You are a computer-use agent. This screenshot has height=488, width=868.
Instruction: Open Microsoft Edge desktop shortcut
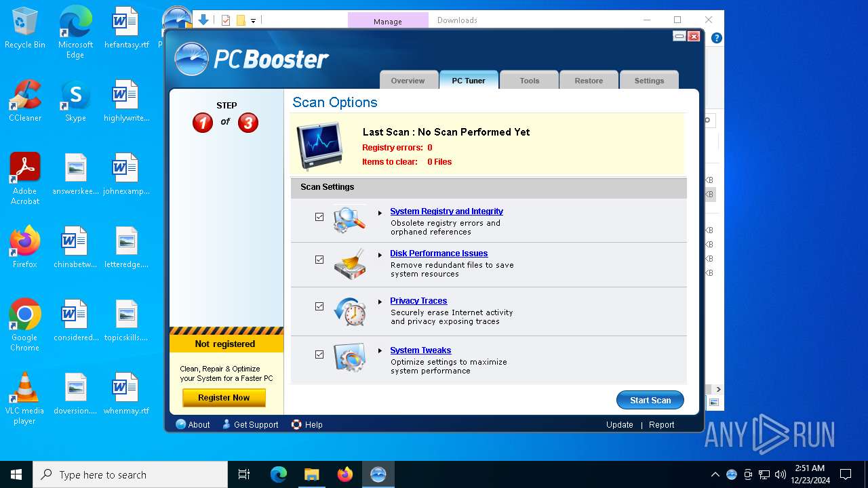(x=75, y=33)
